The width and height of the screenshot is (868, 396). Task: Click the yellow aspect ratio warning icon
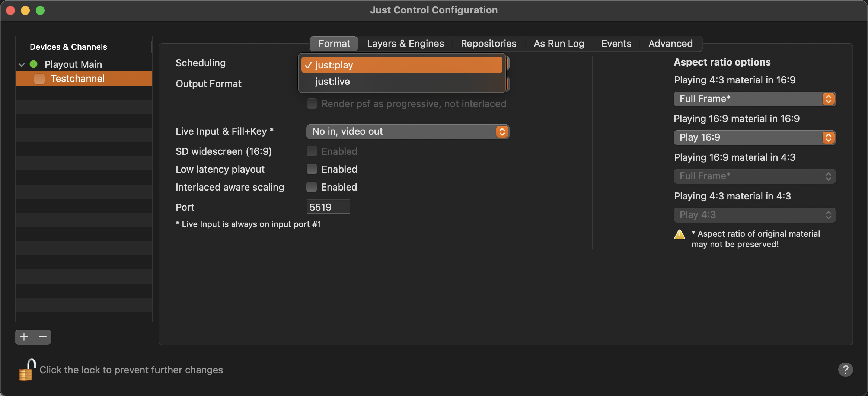680,234
